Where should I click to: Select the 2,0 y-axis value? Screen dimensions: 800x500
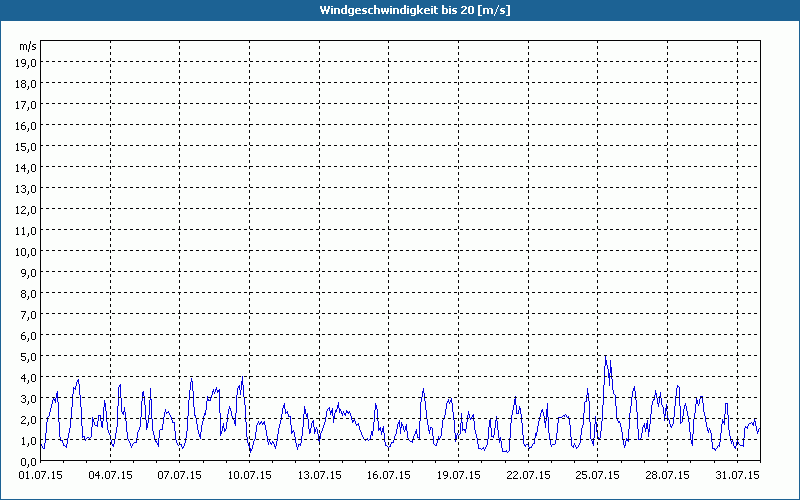point(29,419)
